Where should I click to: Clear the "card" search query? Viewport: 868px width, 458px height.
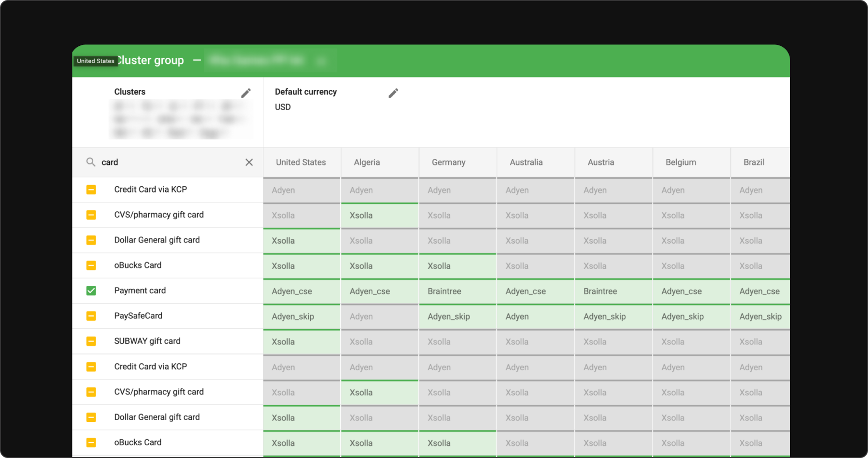point(249,162)
